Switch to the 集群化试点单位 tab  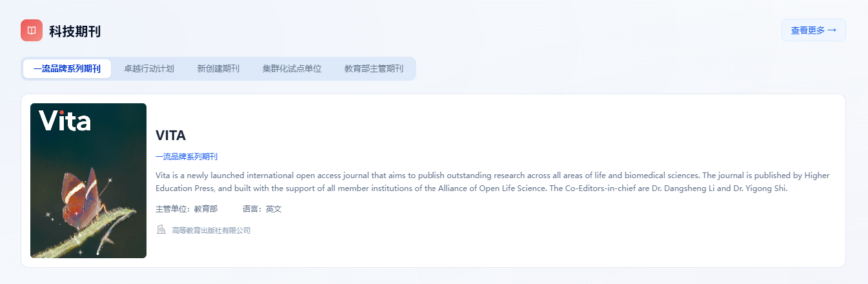[x=292, y=69]
